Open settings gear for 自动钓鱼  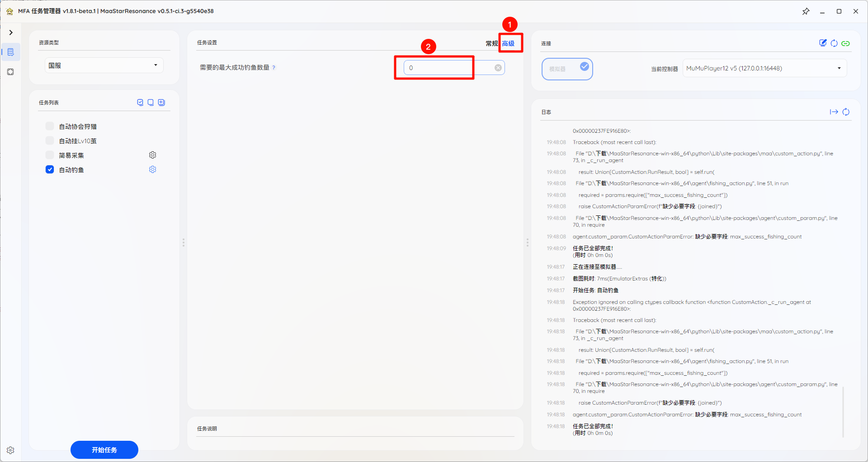153,169
